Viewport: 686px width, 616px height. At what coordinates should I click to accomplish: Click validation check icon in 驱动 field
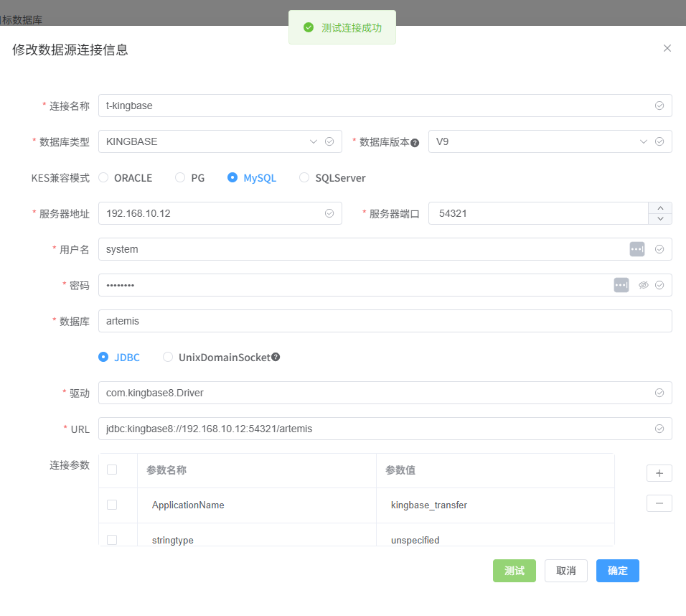point(659,393)
